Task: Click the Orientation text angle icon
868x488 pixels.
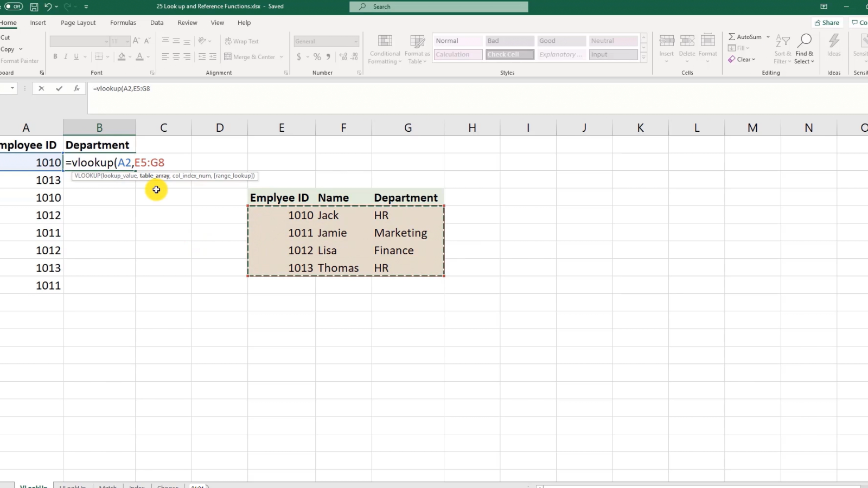Action: click(202, 41)
